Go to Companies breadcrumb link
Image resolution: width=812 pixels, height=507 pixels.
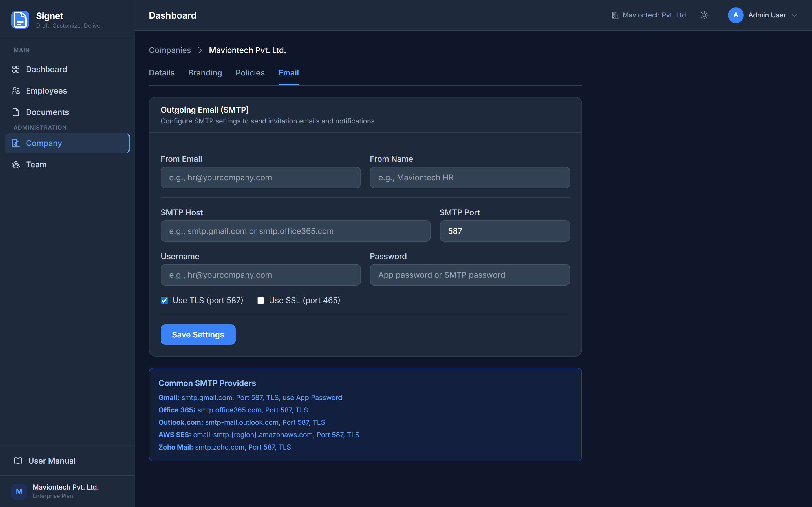(x=170, y=50)
